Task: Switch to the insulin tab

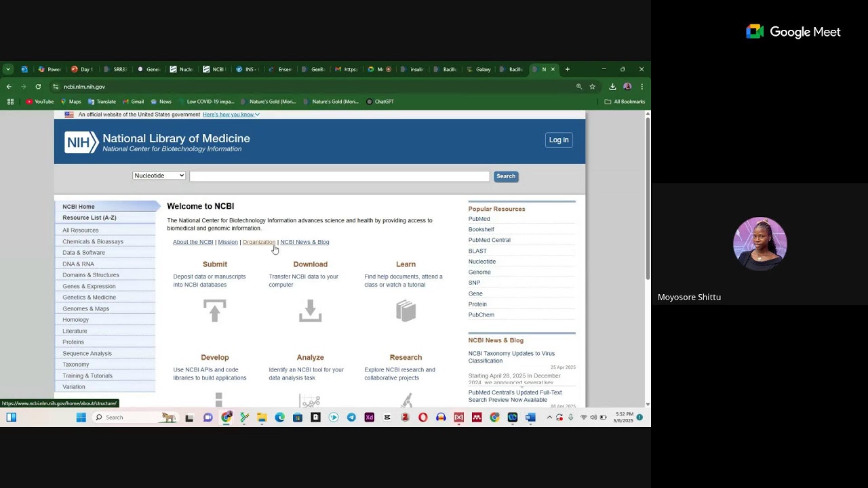Action: coord(412,69)
